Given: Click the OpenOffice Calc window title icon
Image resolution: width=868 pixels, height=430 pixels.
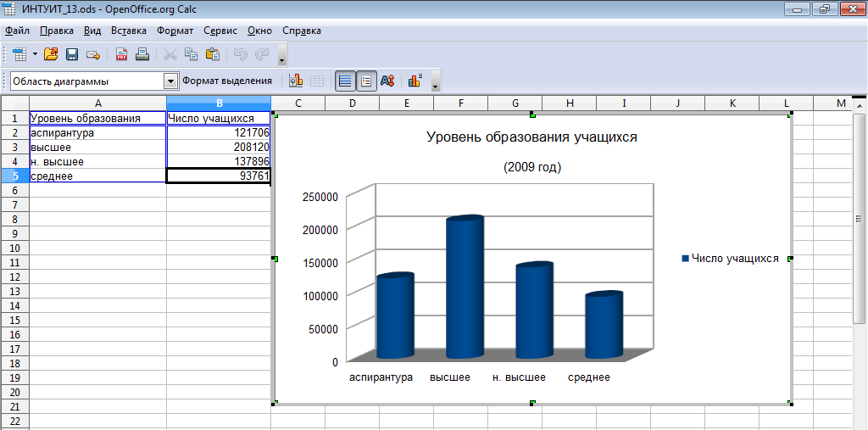Looking at the screenshot, I should coord(9,8).
